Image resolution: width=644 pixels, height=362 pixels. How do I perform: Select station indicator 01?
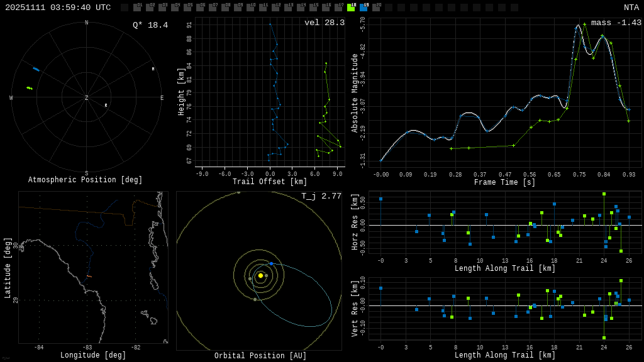pyautogui.click(x=137, y=7)
